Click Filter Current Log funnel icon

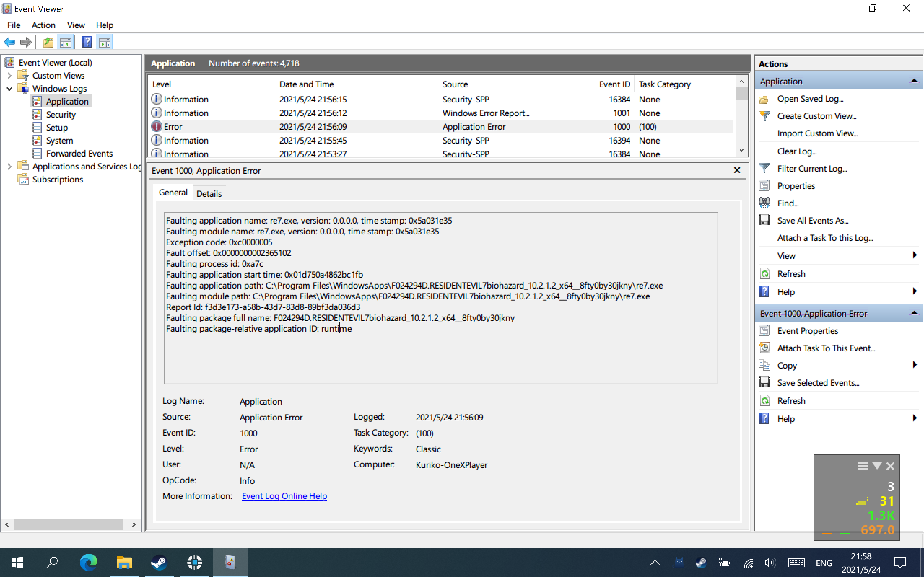pyautogui.click(x=765, y=168)
